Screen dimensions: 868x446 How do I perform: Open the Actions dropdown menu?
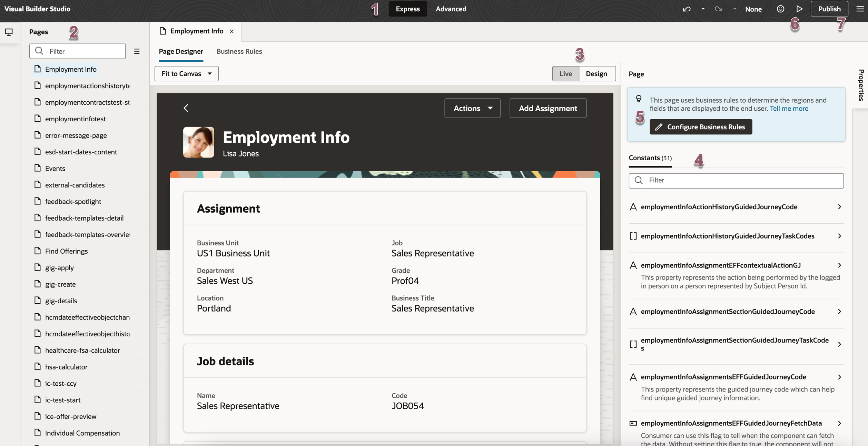point(472,108)
